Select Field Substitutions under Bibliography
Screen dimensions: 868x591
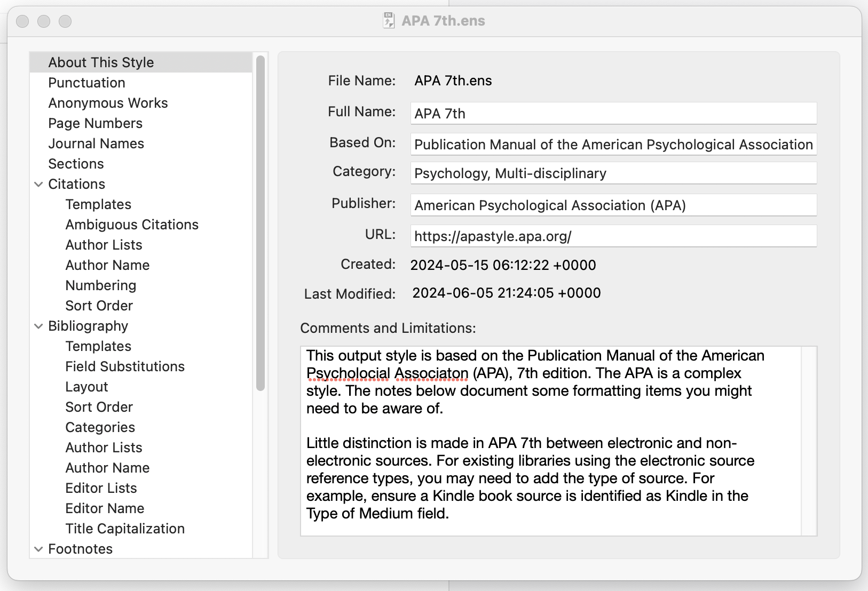(125, 366)
